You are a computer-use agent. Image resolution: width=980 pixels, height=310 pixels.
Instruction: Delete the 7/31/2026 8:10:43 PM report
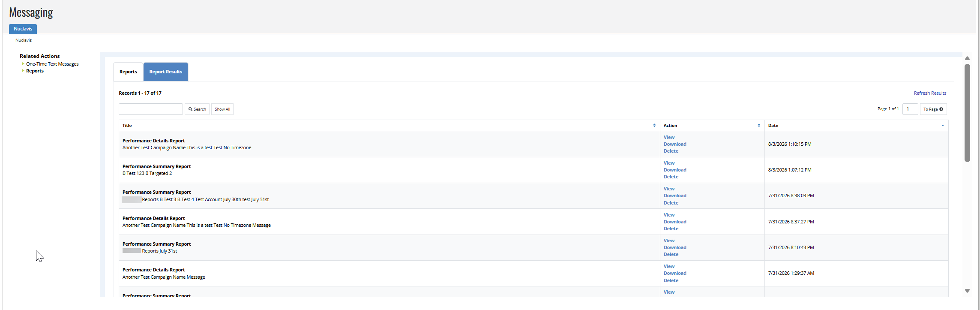[671, 254]
